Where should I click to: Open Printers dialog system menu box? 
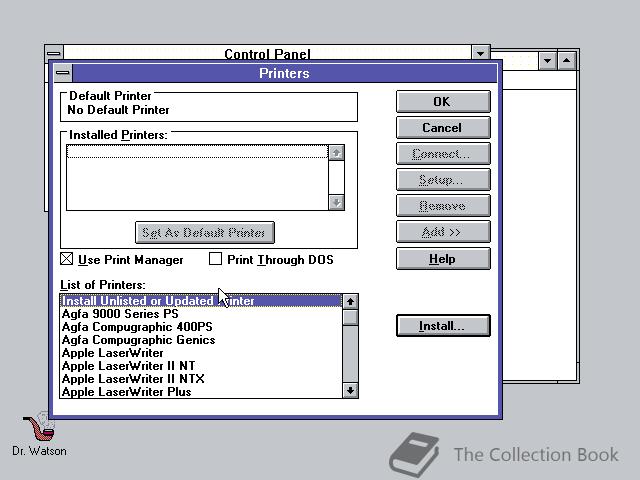63,73
